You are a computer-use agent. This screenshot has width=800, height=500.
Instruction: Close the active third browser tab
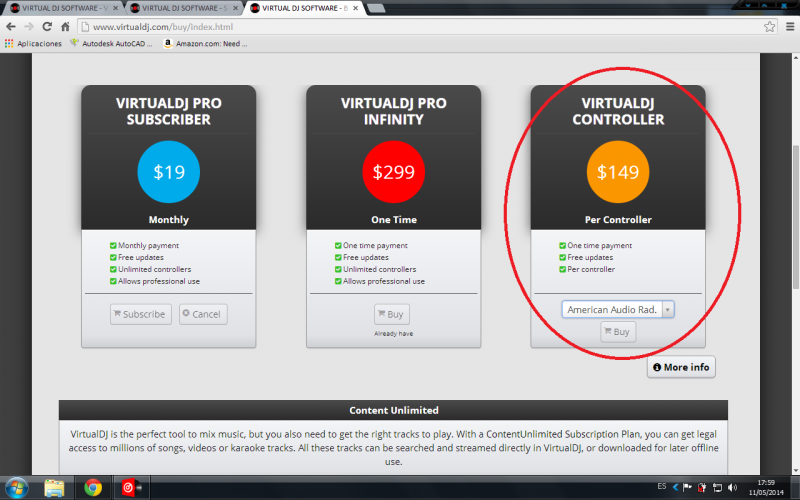[x=356, y=8]
